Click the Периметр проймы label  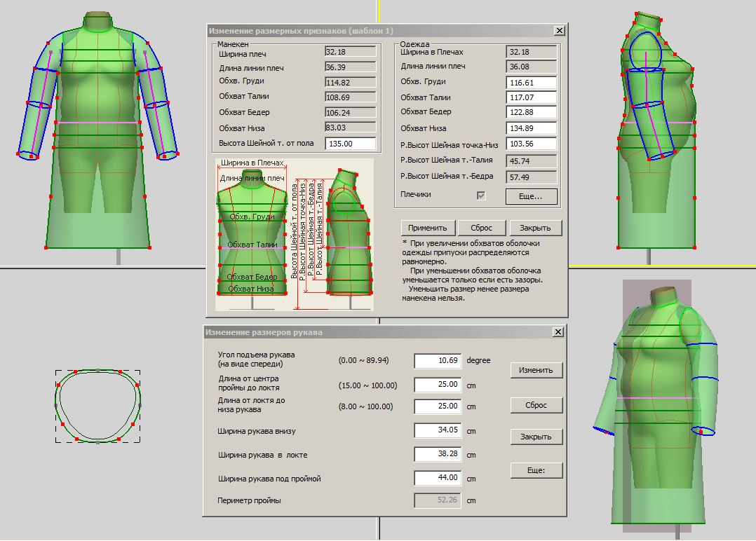(249, 500)
